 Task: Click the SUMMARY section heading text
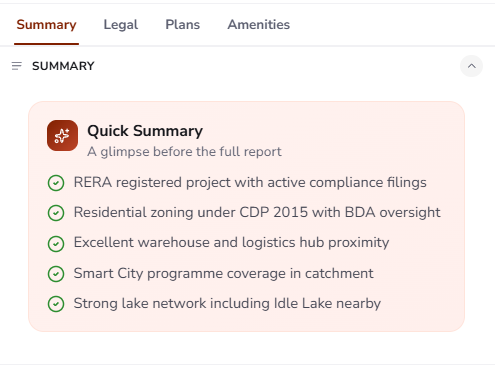(x=63, y=66)
